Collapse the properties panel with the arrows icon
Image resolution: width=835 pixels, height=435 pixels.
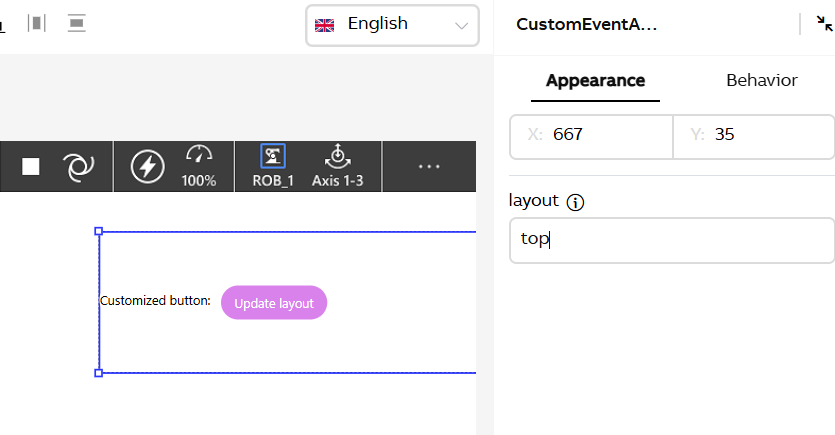coord(824,24)
